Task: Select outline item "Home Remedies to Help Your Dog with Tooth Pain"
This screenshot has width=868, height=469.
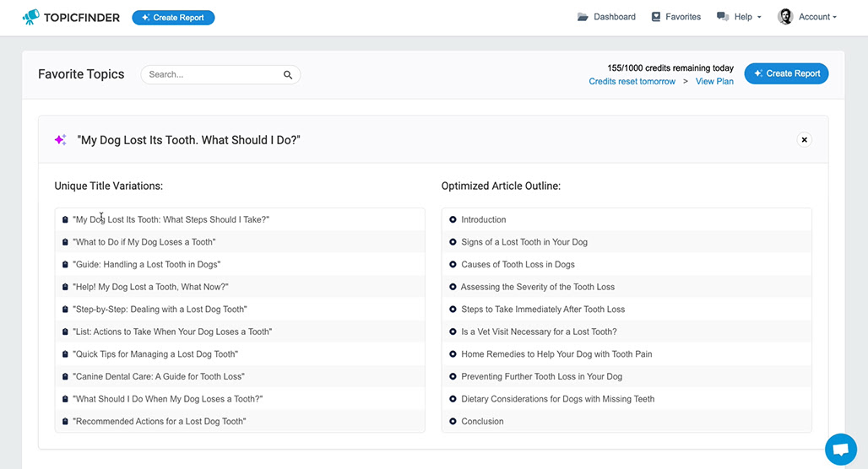Action: click(557, 354)
